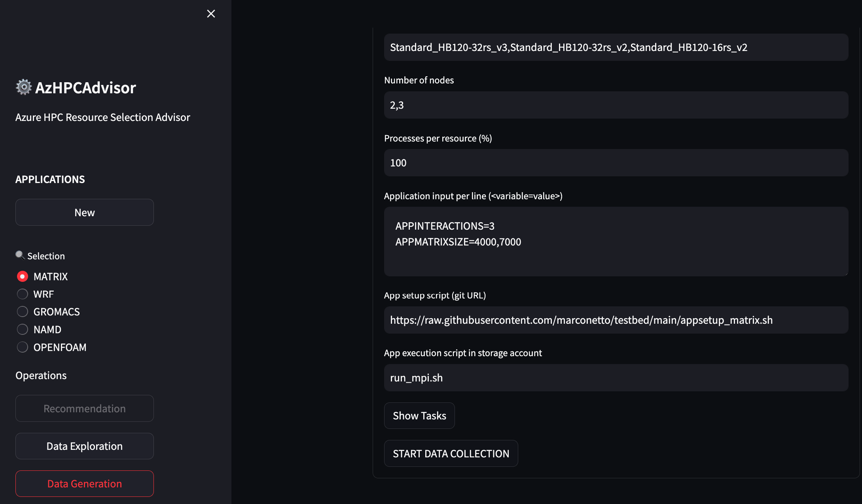The image size is (862, 504).
Task: Focus the Number of nodes field
Action: tap(616, 105)
